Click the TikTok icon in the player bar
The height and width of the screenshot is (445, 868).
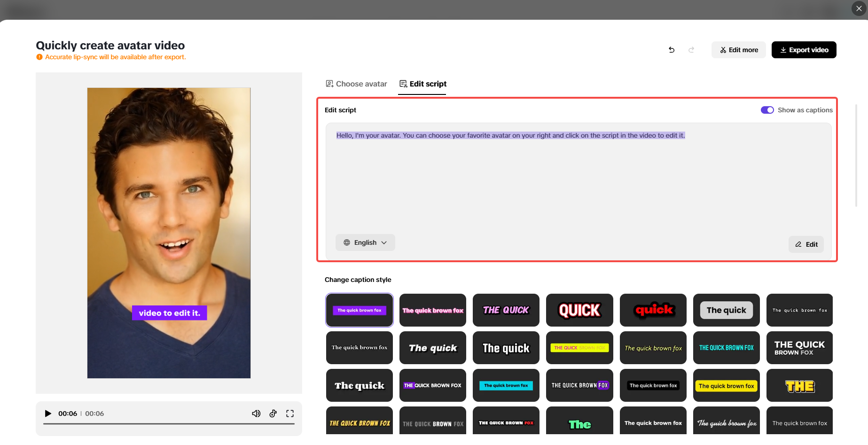[x=273, y=414]
